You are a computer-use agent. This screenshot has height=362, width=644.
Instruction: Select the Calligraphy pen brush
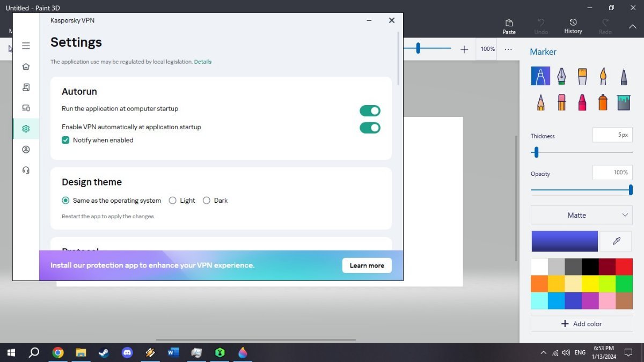561,76
